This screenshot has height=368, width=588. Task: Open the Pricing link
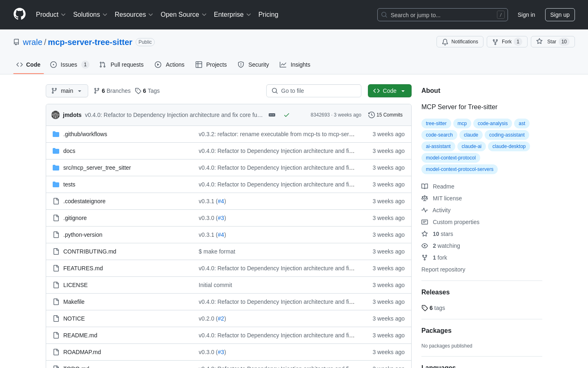click(x=268, y=15)
